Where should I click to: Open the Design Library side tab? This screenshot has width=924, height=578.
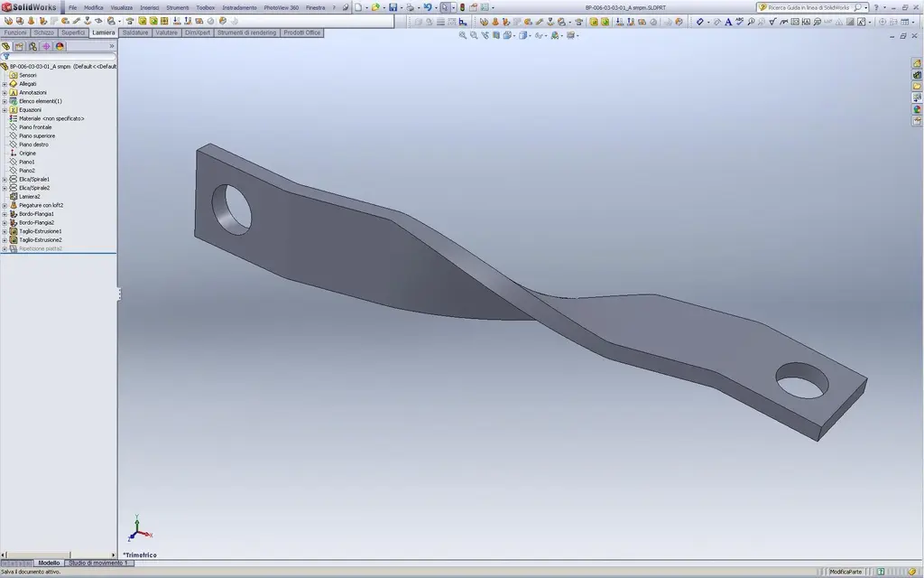point(917,75)
